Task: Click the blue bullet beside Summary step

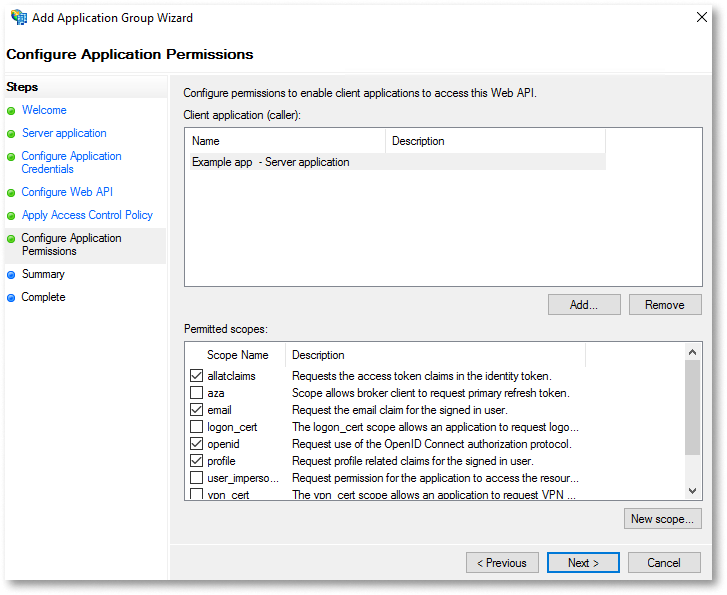Action: click(x=11, y=275)
